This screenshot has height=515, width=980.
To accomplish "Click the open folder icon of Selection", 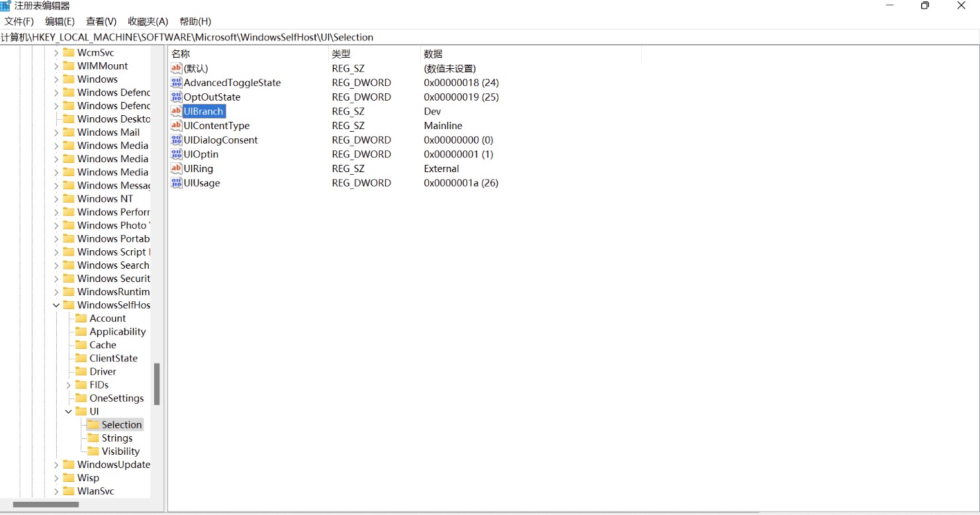I will tap(93, 425).
